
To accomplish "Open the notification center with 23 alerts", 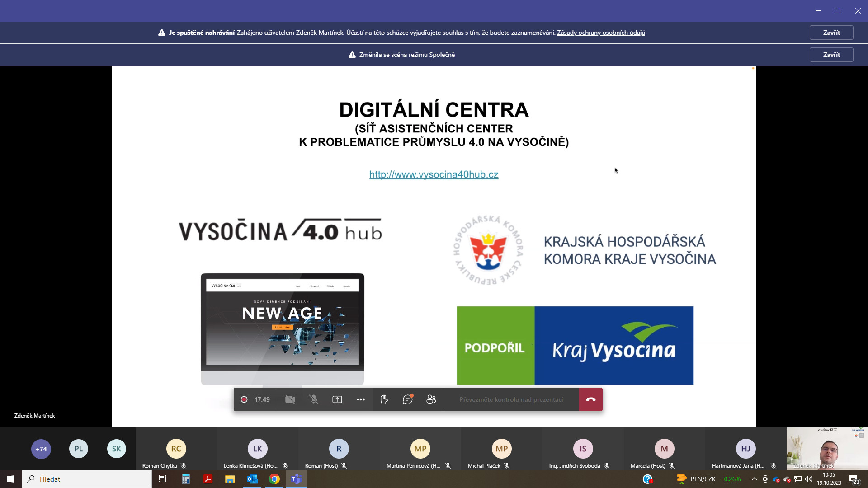I will tap(854, 479).
